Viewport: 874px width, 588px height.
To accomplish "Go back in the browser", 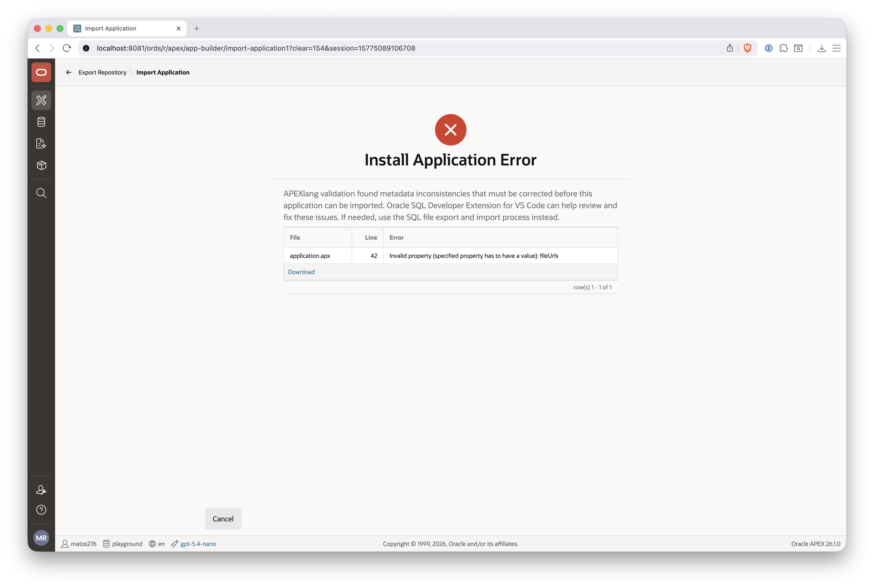I will coord(38,48).
